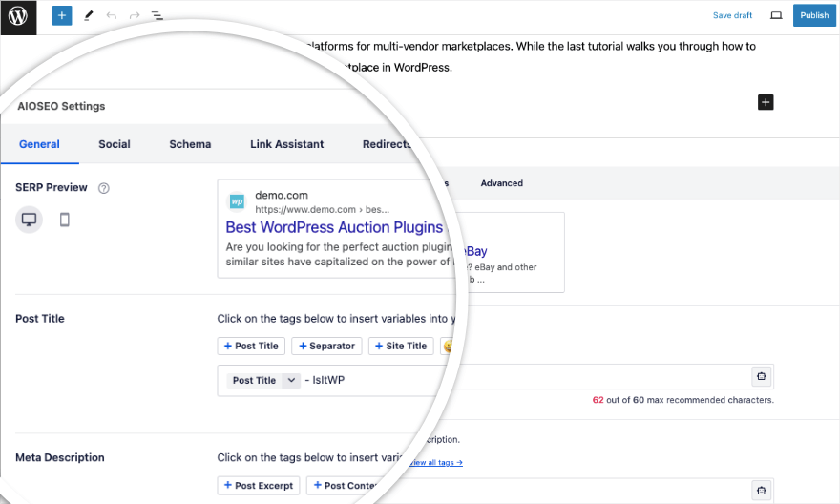This screenshot has width=840, height=504.
Task: Open the document overview list
Action: tap(157, 16)
